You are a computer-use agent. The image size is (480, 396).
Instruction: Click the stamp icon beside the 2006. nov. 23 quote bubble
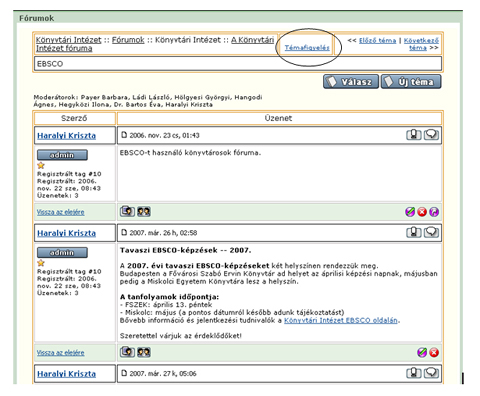pos(414,135)
